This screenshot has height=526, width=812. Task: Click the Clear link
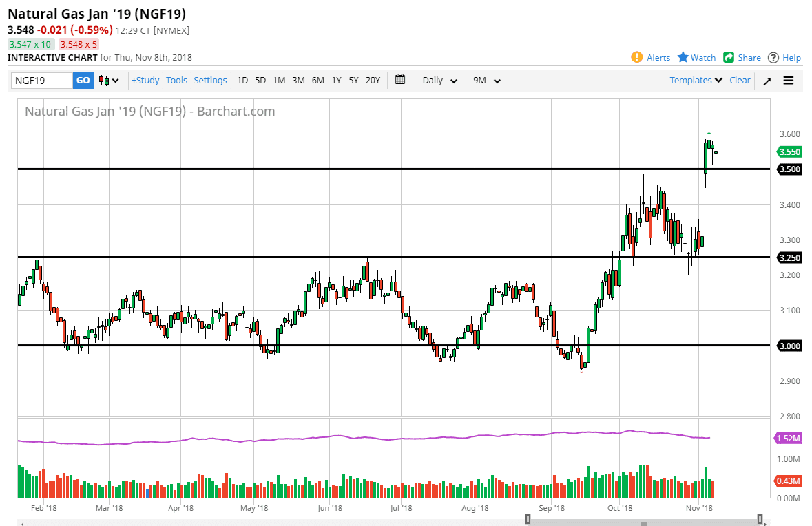click(740, 81)
